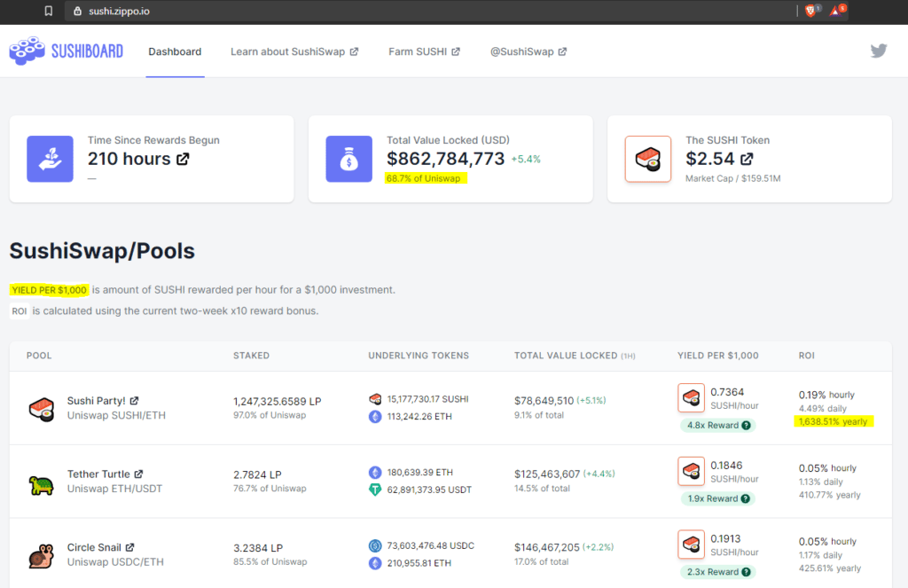Open the Brave shields icon
The width and height of the screenshot is (908, 588).
pyautogui.click(x=812, y=11)
